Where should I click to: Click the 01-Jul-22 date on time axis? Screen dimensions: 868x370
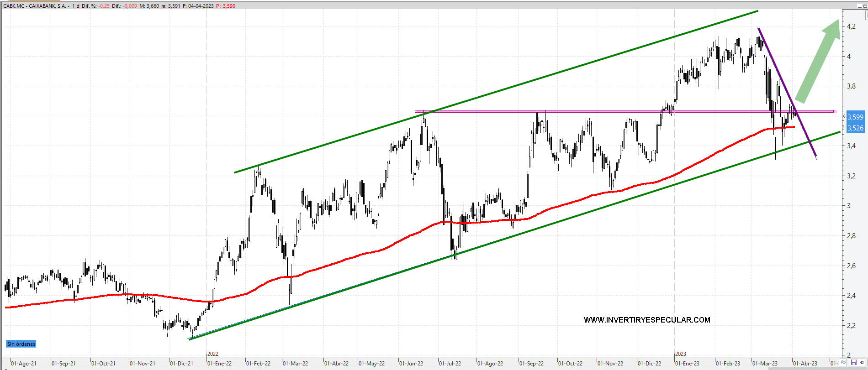(x=450, y=364)
